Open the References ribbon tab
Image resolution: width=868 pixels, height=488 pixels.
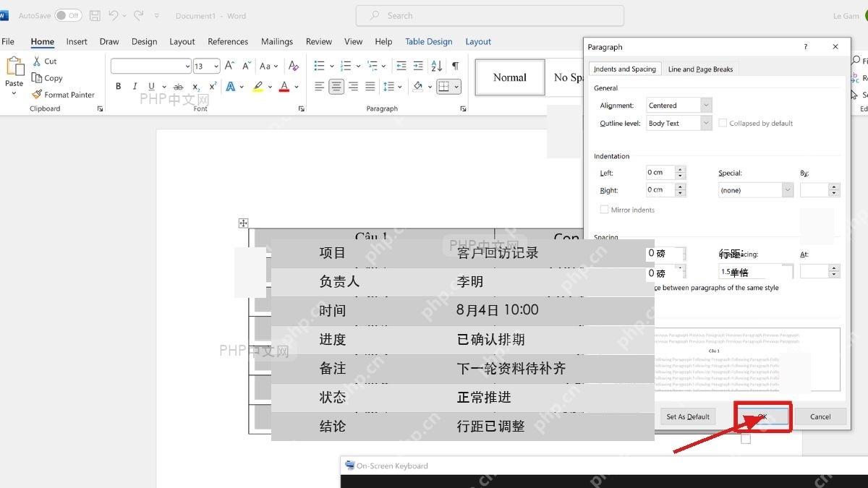click(x=228, y=42)
